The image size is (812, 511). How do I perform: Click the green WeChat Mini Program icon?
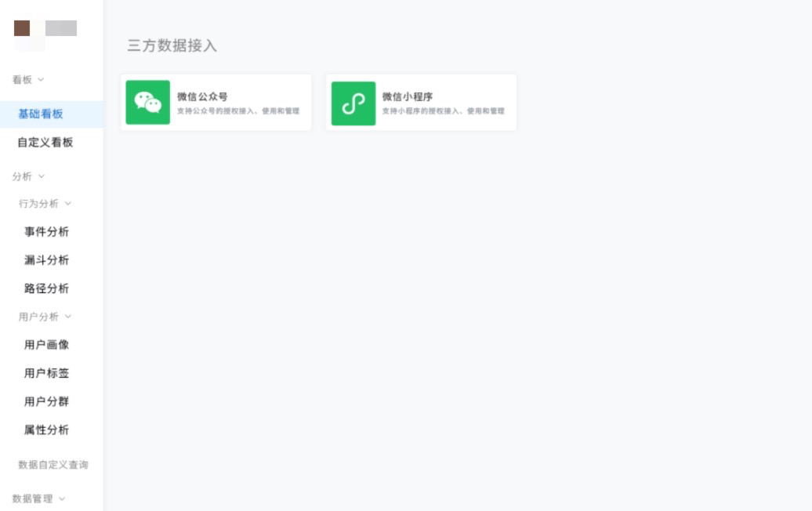pyautogui.click(x=353, y=103)
